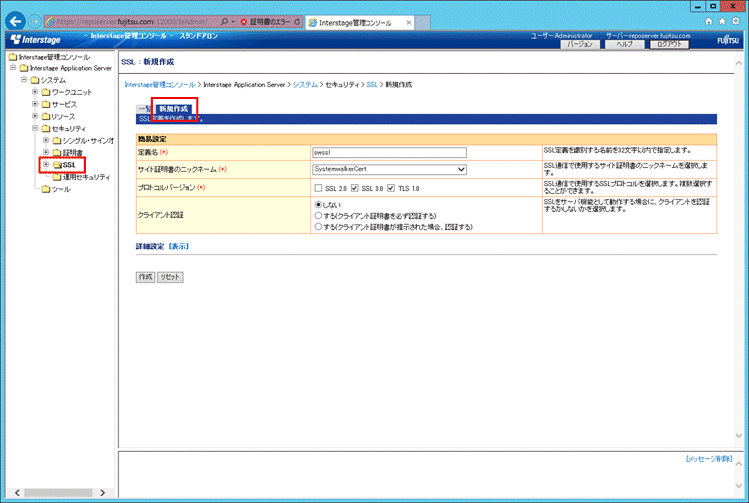749x503 pixels.
Task: Switch to the 一覧 tab
Action: pyautogui.click(x=144, y=109)
